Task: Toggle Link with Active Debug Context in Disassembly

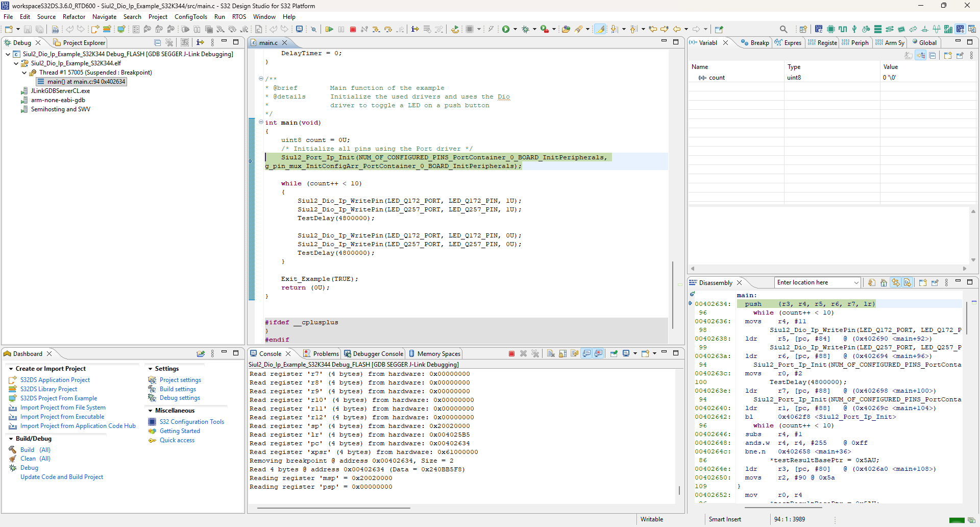Action: pyautogui.click(x=896, y=282)
